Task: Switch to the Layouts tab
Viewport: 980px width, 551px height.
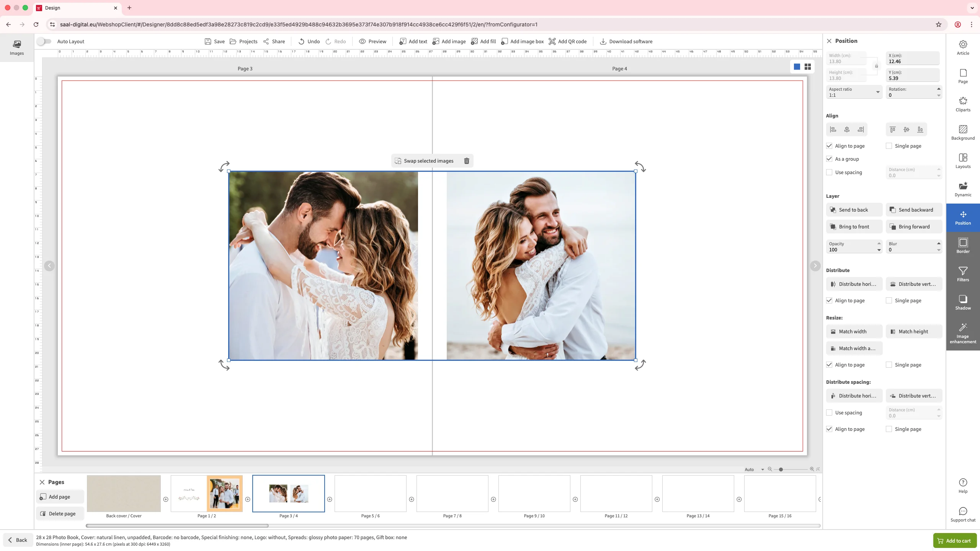Action: [x=963, y=161]
